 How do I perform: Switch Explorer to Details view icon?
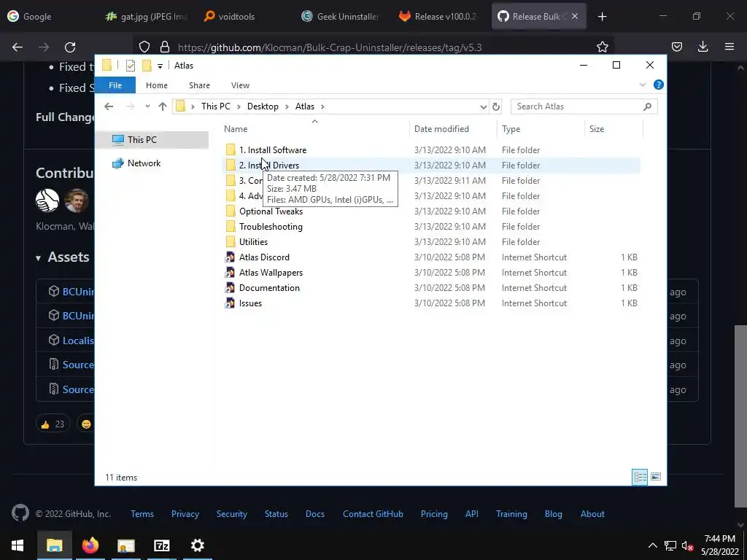coord(640,477)
